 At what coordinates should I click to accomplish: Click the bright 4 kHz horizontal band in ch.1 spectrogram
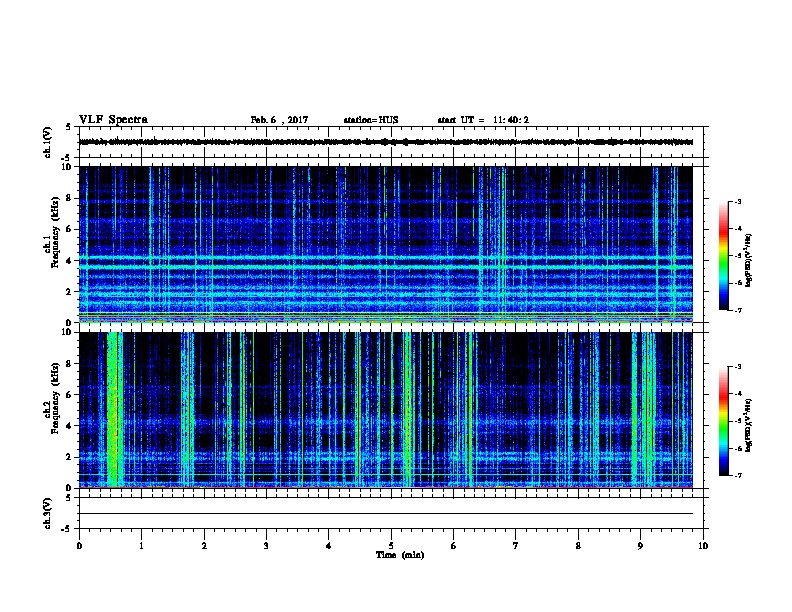[x=386, y=259]
